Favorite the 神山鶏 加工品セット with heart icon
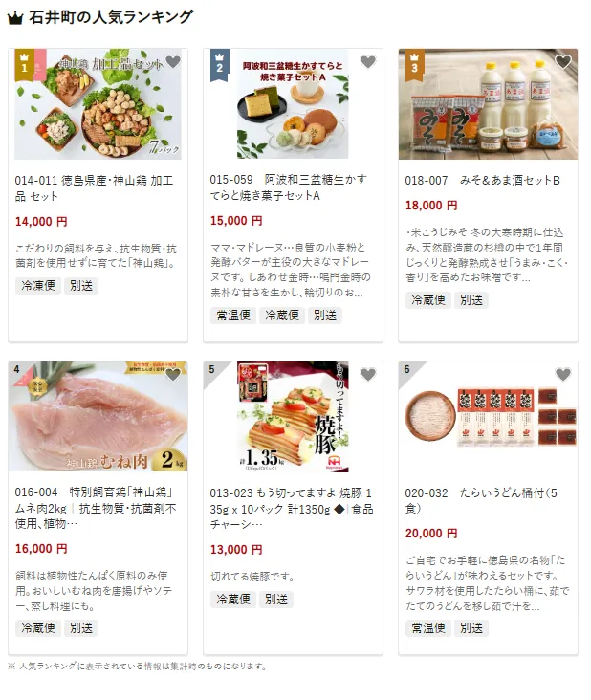This screenshot has height=700, width=591. 173,61
